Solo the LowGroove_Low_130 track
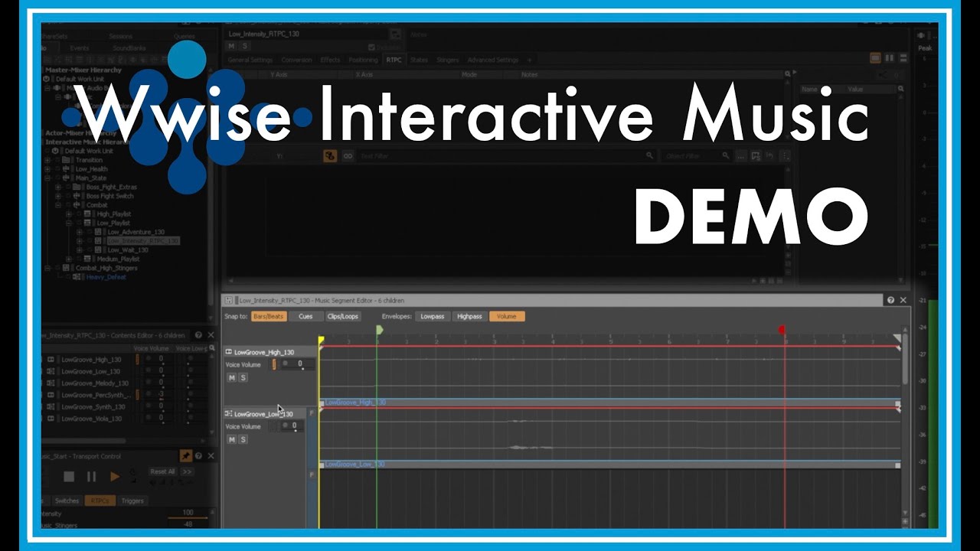The image size is (980, 551). pos(243,439)
